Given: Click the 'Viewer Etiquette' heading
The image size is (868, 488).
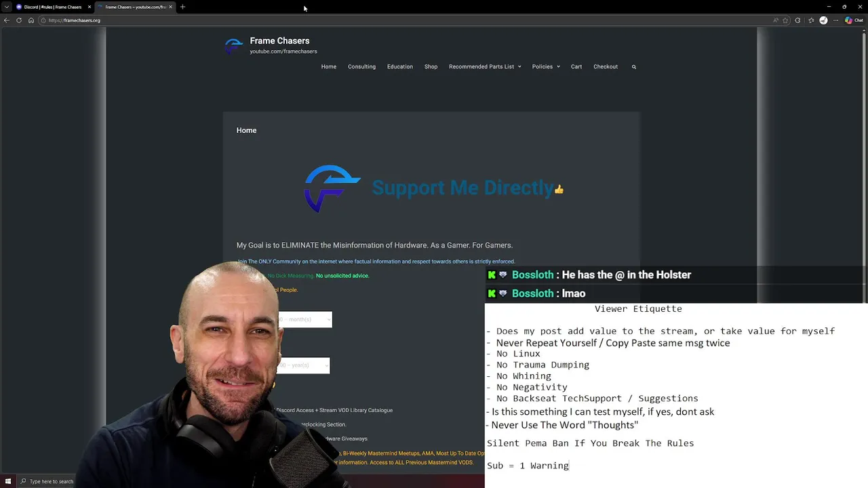Looking at the screenshot, I should click(x=638, y=308).
